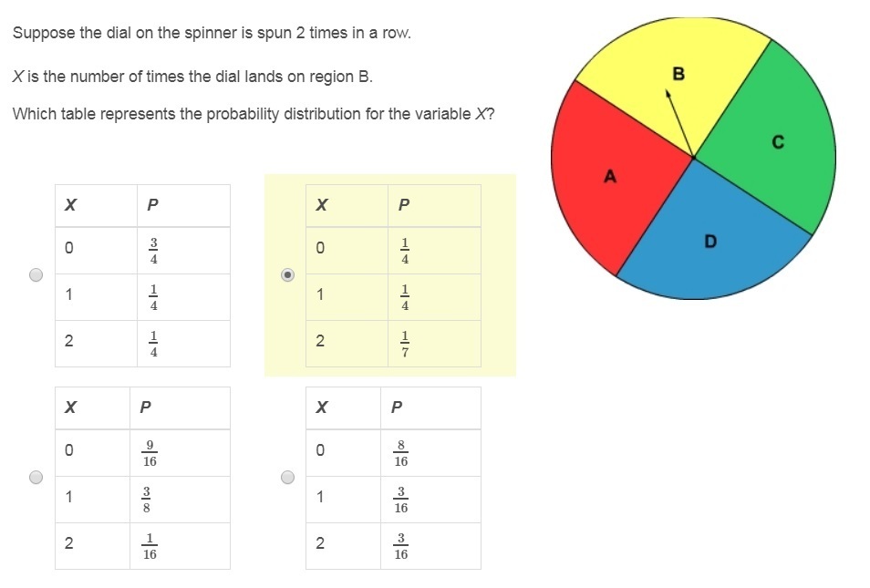Click the 'Suppose the dial on the spinner' sentence
Viewport: 870px width, 588px height.
(x=212, y=34)
